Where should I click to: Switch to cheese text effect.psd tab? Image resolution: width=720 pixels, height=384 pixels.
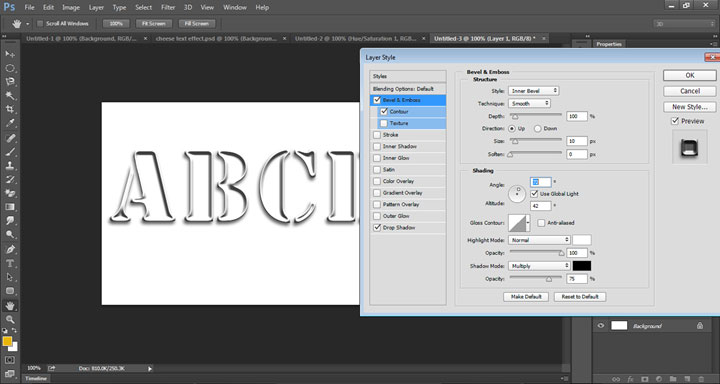(x=216, y=39)
